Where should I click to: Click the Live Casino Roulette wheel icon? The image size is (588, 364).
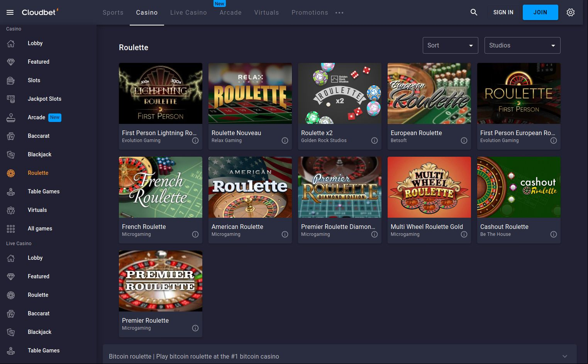[11, 295]
